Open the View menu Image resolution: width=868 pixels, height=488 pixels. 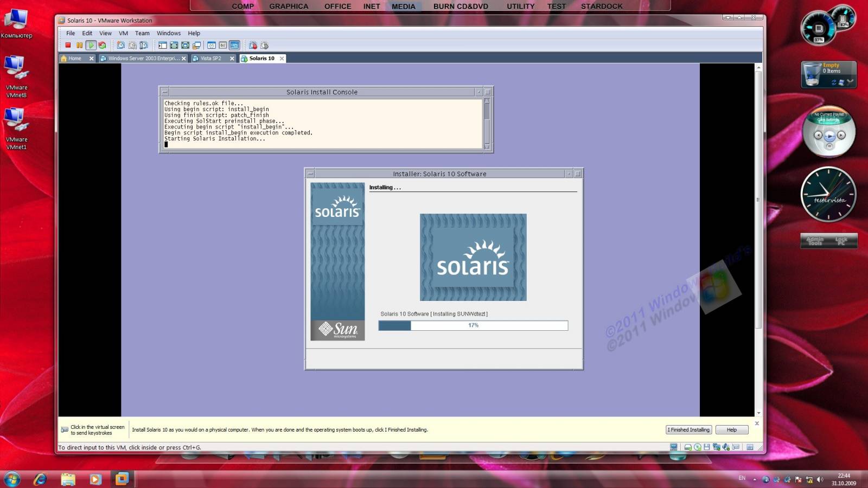(105, 33)
